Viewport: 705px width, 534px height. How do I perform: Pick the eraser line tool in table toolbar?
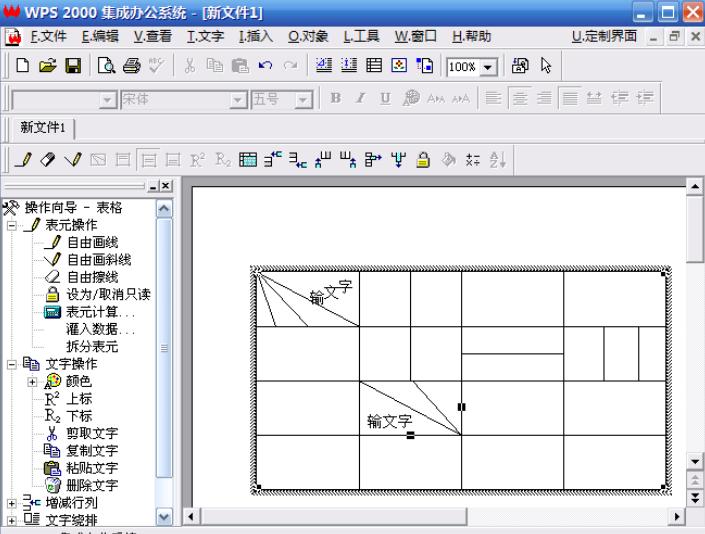coord(48,160)
